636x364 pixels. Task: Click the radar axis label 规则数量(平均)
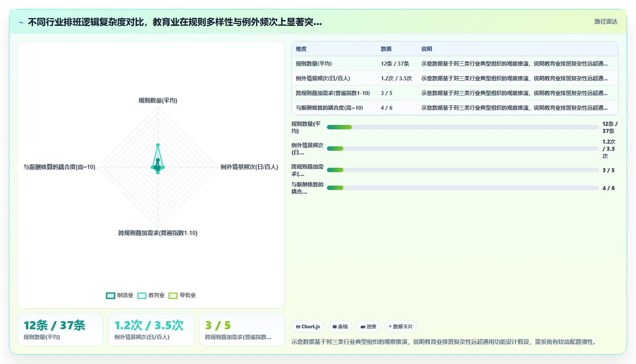point(158,101)
